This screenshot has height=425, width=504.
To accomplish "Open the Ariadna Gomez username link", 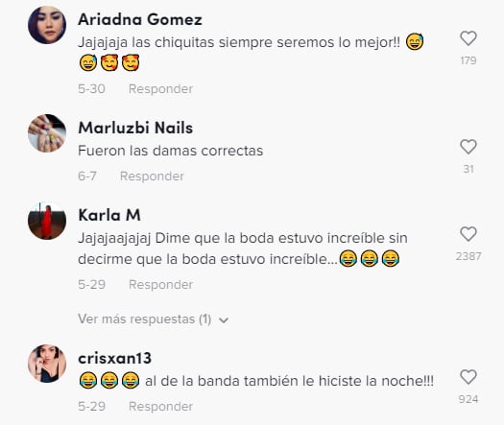I will coord(140,19).
